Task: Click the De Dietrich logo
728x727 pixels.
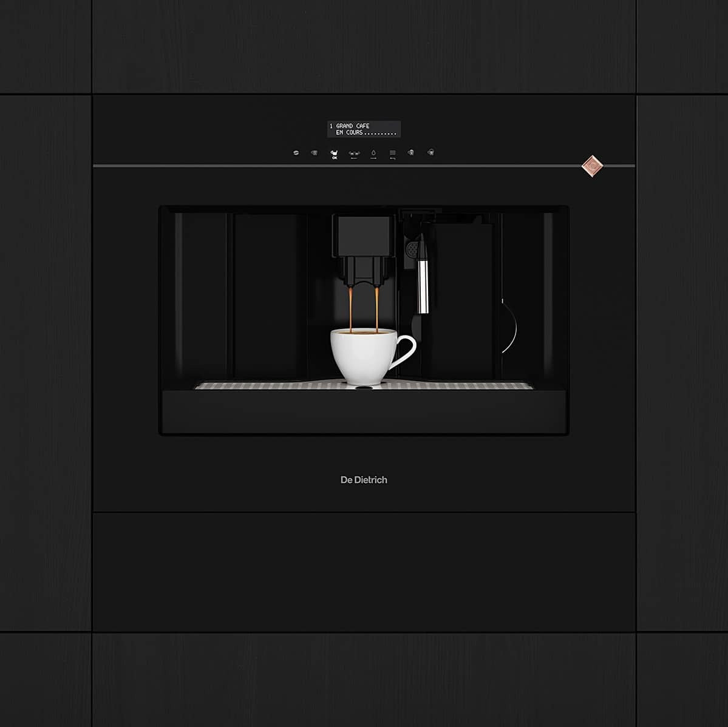Action: point(364,480)
